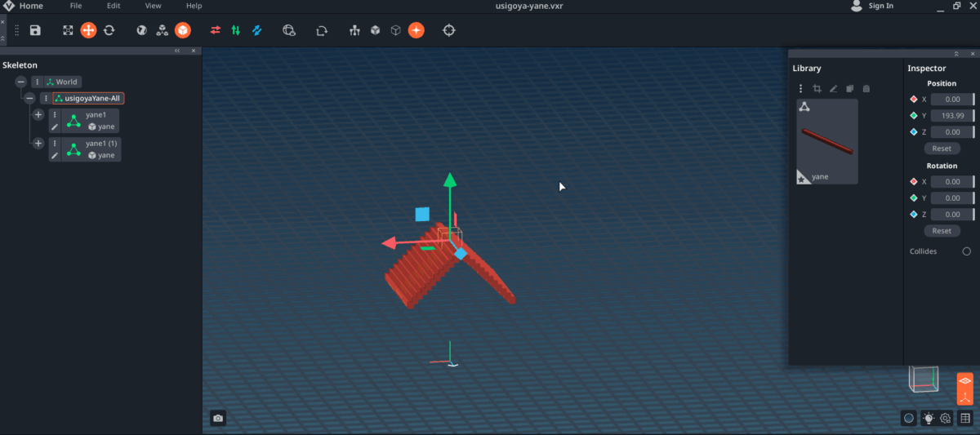Click the blue diagonal flip arrows

[x=256, y=30]
